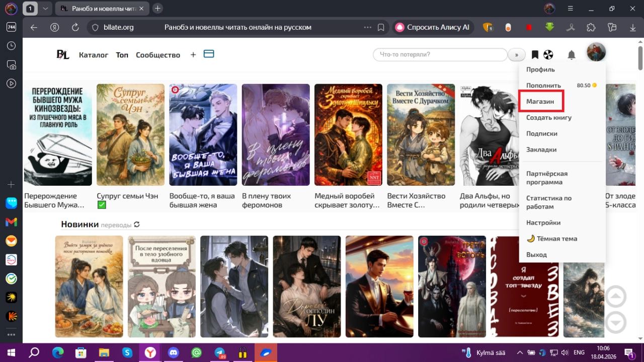The width and height of the screenshot is (644, 362).
Task: Open Telegram from the taskbar
Action: click(x=220, y=352)
